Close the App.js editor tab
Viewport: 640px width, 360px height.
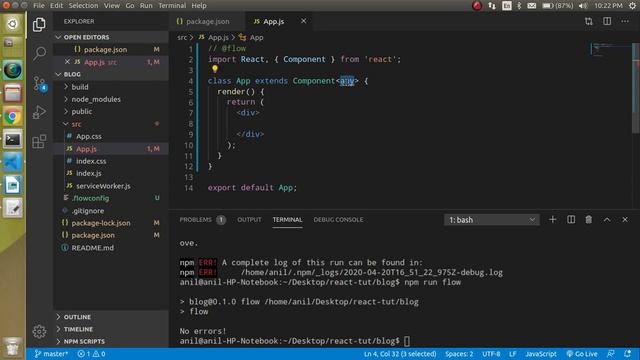click(x=303, y=21)
